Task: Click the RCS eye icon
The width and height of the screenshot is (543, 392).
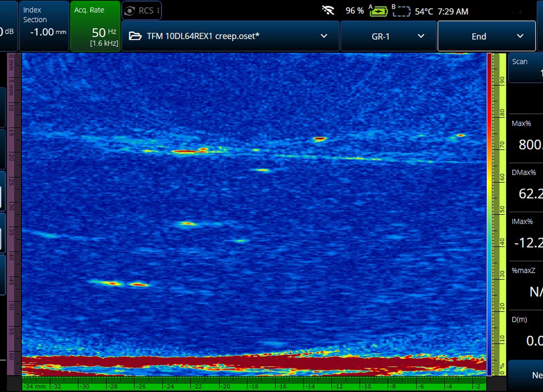Action: tap(130, 11)
